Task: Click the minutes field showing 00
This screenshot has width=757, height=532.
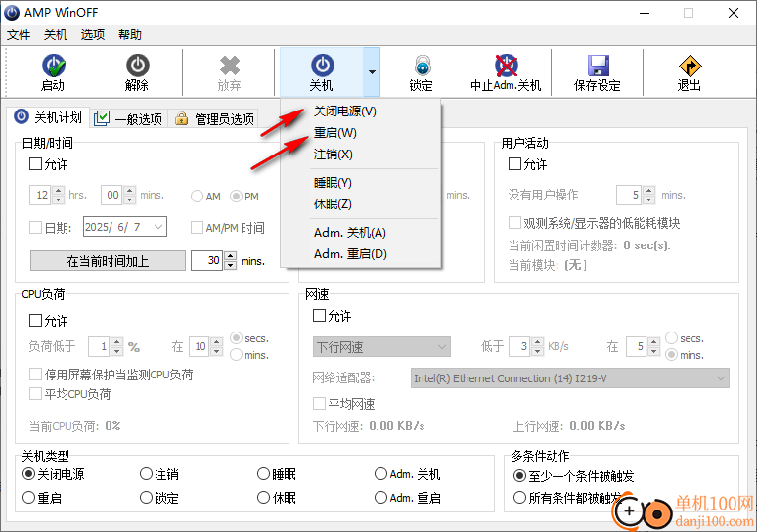Action: click(111, 195)
